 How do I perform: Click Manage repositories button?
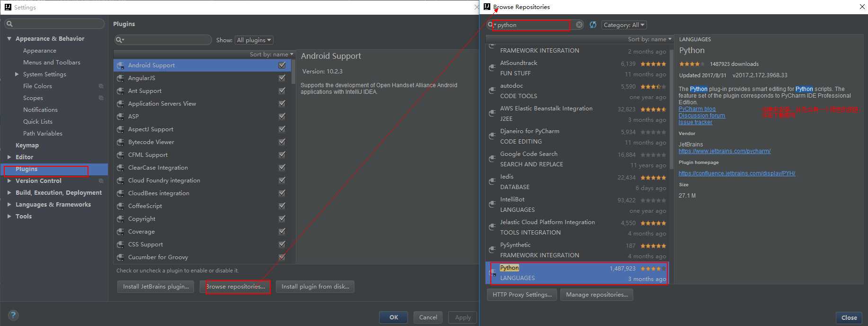[x=597, y=295]
